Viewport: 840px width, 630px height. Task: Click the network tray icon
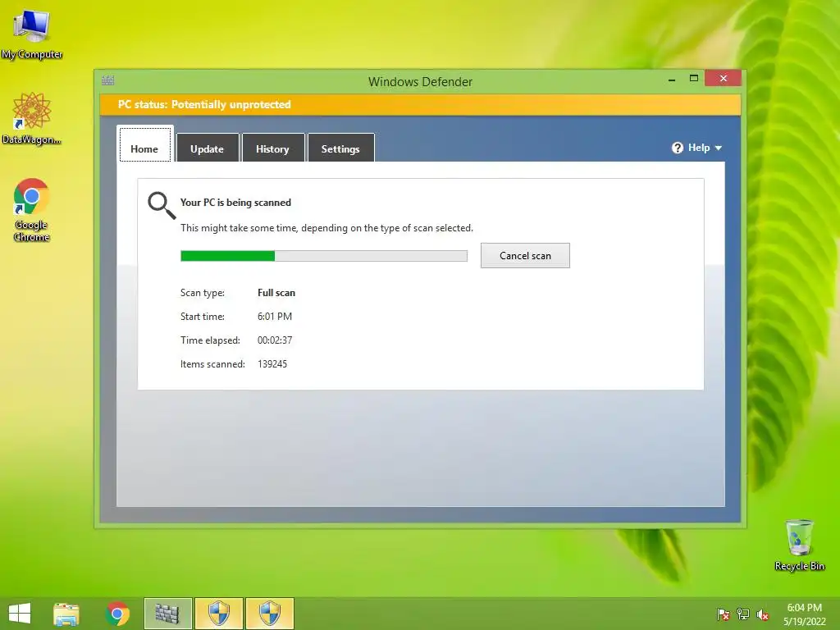743,614
